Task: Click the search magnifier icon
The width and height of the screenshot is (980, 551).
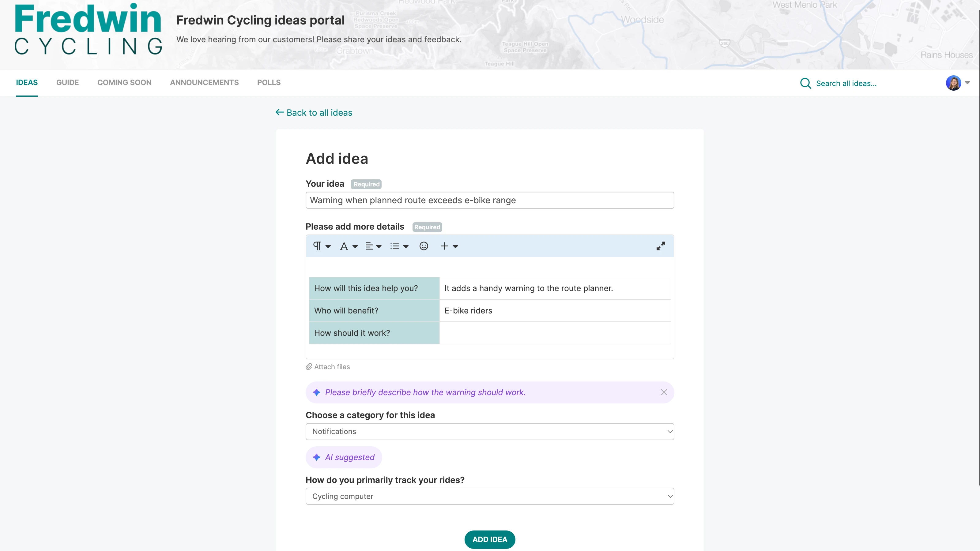Action: [805, 83]
